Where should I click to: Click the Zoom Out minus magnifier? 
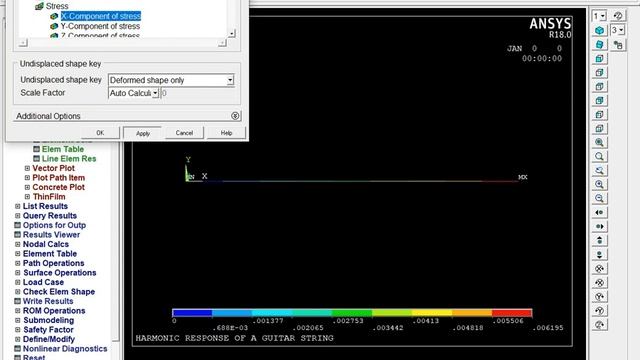[x=599, y=198]
